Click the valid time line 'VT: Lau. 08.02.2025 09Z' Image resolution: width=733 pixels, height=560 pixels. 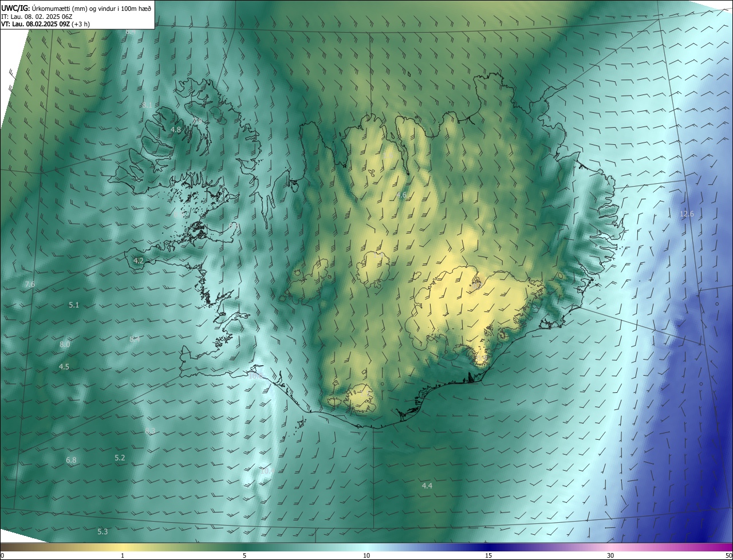point(36,24)
